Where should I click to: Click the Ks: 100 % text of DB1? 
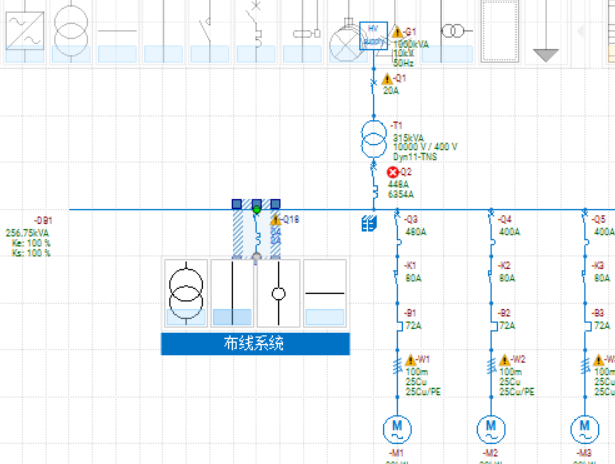tap(31, 253)
